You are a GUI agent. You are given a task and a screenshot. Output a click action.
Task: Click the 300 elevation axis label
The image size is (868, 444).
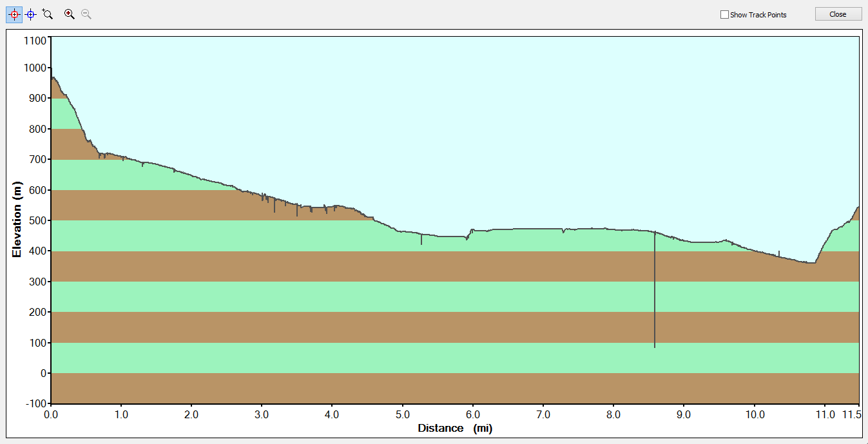click(37, 282)
